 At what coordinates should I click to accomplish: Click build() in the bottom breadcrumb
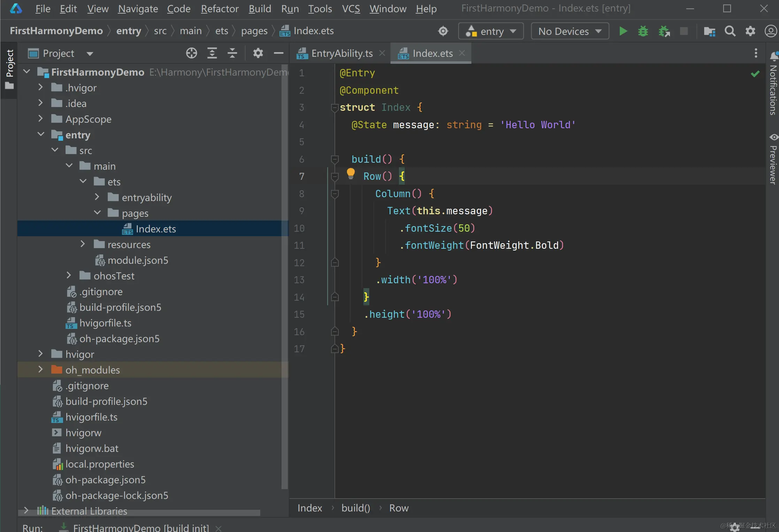click(355, 508)
